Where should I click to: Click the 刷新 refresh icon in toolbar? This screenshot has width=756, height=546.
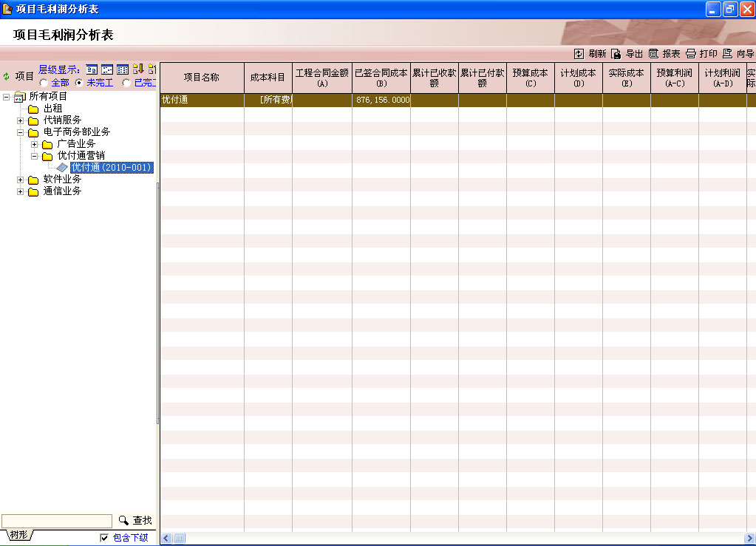579,54
